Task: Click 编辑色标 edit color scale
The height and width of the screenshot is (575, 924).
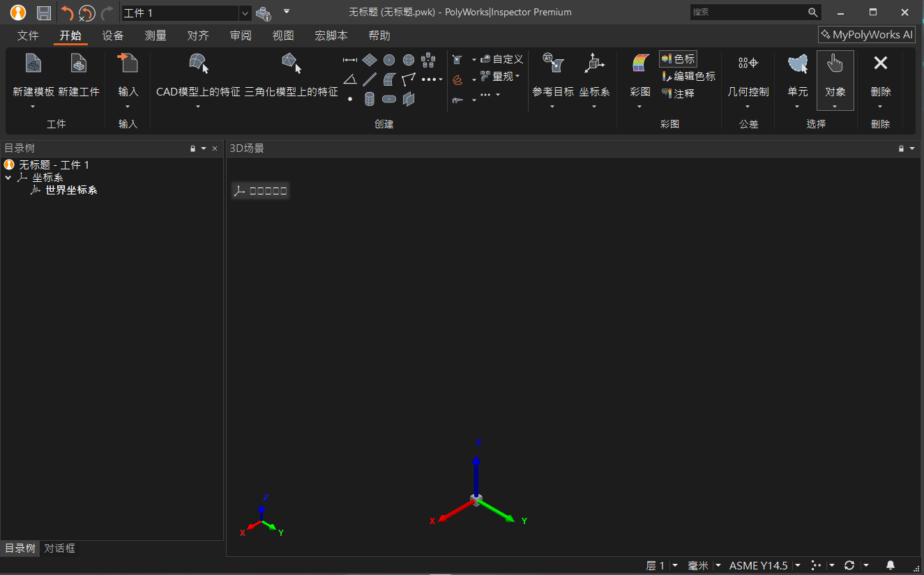Action: (688, 76)
